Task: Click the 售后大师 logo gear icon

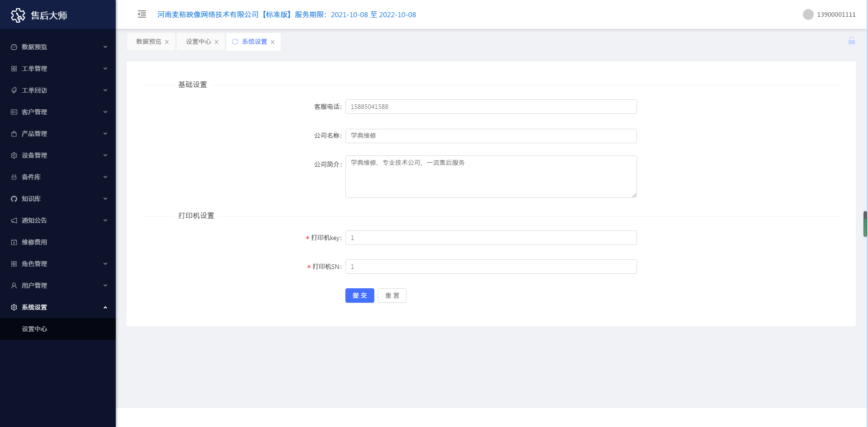Action: [19, 15]
